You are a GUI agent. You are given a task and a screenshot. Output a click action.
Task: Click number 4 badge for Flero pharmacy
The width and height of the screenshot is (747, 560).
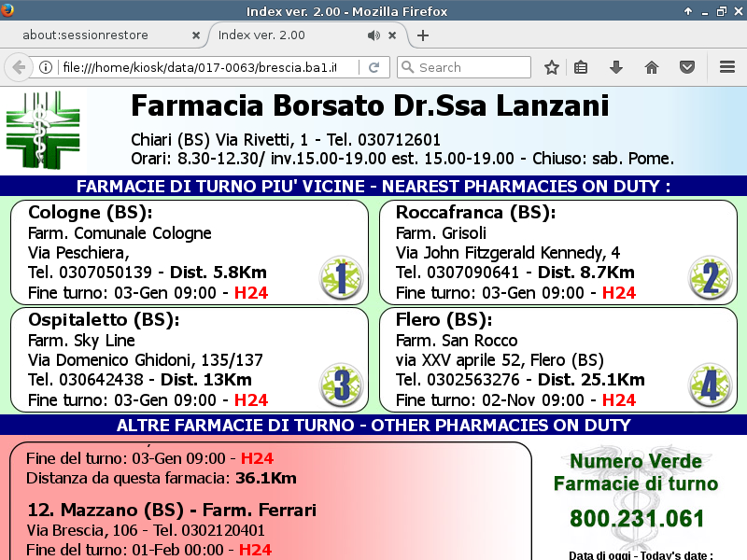tap(710, 385)
